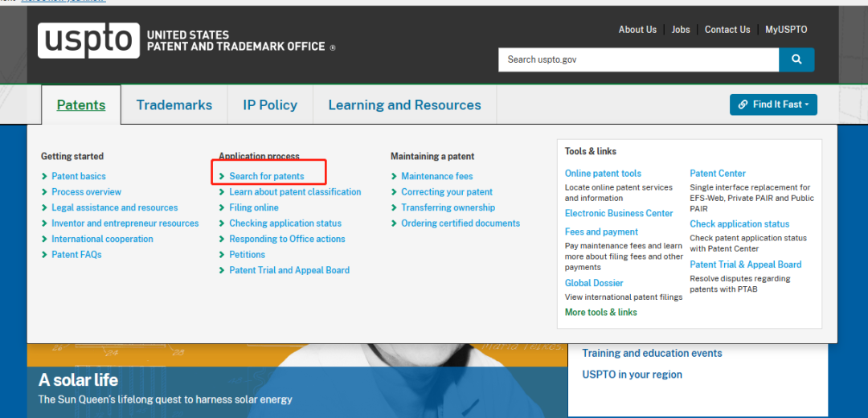This screenshot has height=418, width=868.
Task: Click More tools & links
Action: tap(600, 312)
